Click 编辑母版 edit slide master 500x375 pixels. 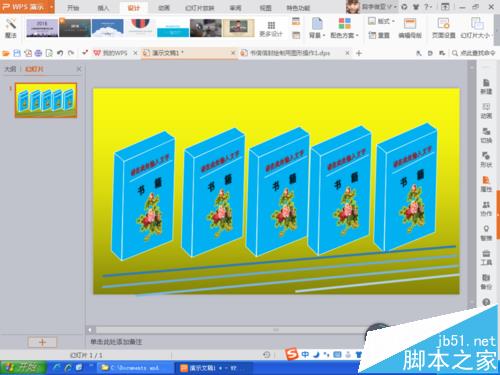pos(410,28)
